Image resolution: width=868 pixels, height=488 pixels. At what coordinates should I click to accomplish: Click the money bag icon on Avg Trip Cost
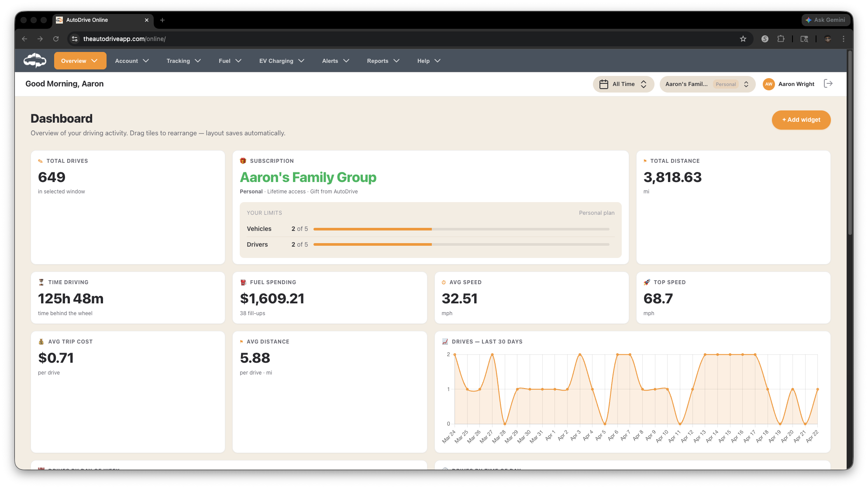tap(41, 341)
